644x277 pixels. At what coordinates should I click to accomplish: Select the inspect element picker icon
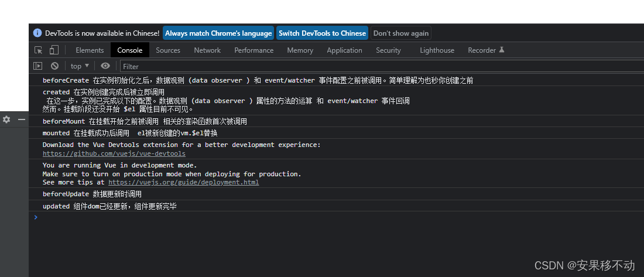[x=38, y=50]
